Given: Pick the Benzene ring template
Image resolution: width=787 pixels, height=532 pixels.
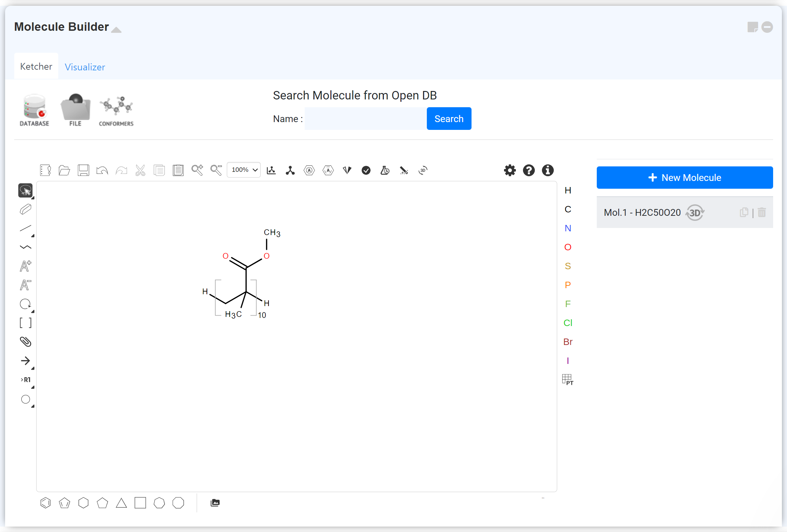Looking at the screenshot, I should 45,503.
